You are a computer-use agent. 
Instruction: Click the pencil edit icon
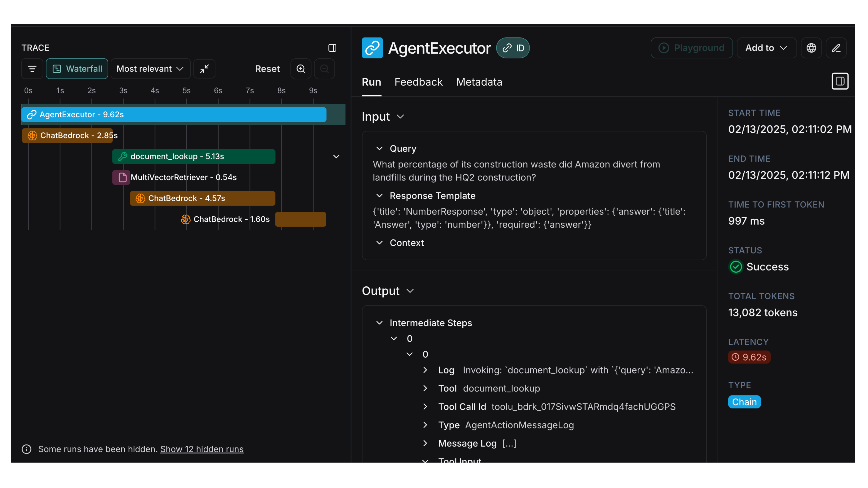[x=836, y=48]
